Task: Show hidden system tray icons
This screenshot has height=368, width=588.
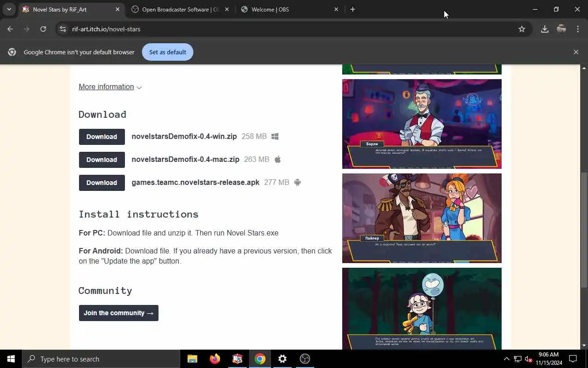Action: [506, 359]
